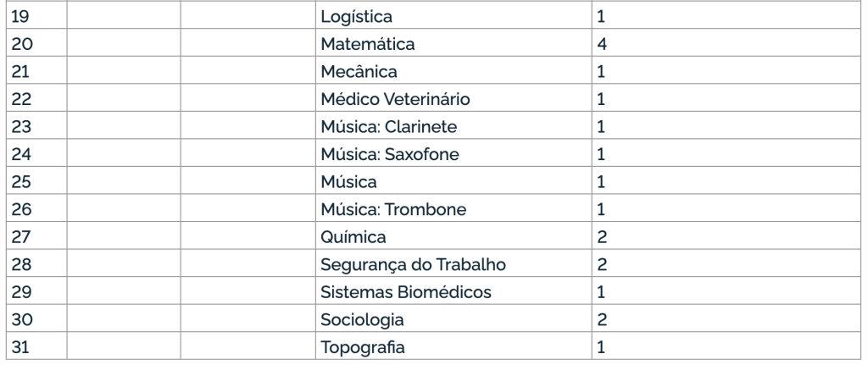Select the Médico Veterinário cell

[395, 99]
